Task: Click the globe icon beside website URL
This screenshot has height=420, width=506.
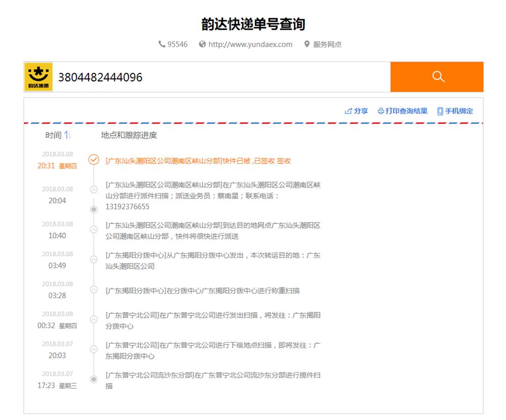Action: point(202,44)
